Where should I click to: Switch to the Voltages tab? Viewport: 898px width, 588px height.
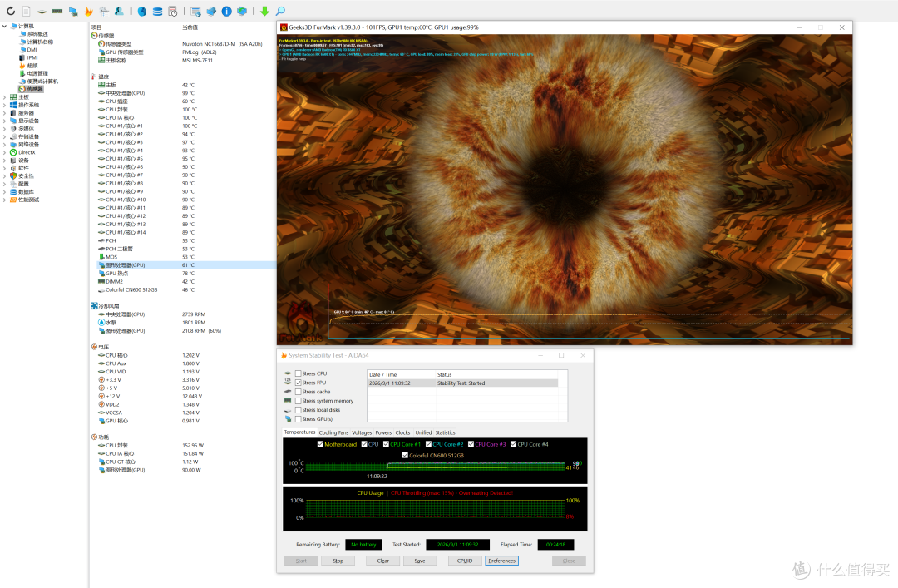[362, 432]
